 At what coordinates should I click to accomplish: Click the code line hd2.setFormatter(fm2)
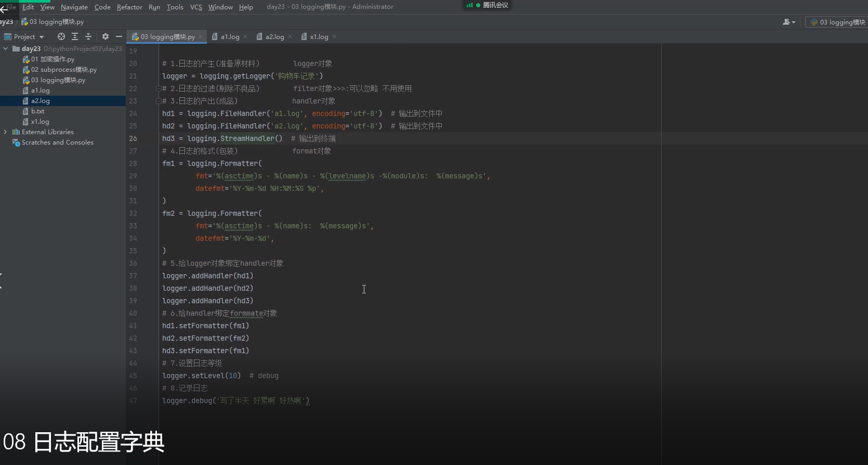pyautogui.click(x=206, y=338)
